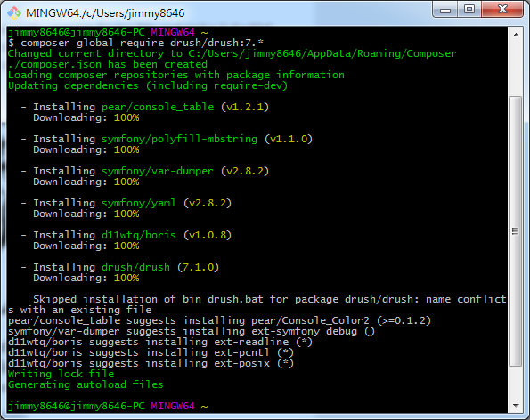The image size is (530, 420).
Task: Click the drush/drush (7.1.0) install line
Action: [x=120, y=267]
